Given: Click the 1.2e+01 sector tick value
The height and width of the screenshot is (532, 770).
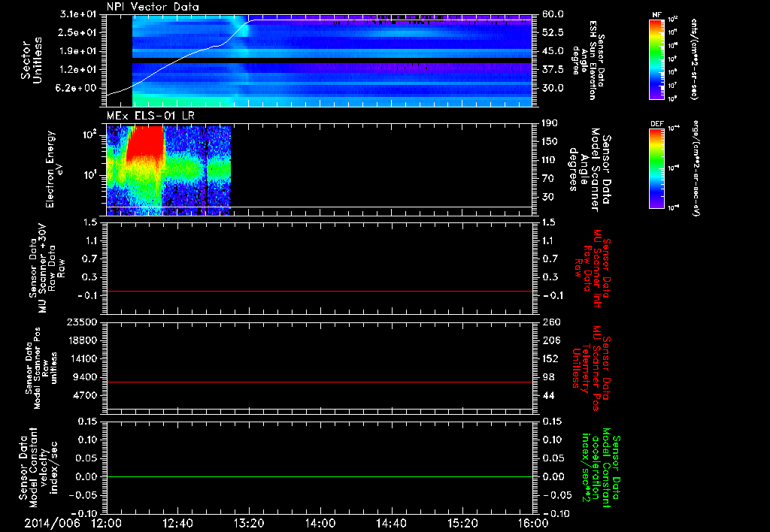Looking at the screenshot, I should tap(80, 70).
